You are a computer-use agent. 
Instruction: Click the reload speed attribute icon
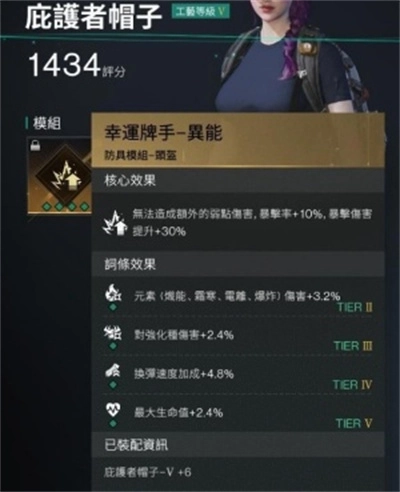[x=113, y=370]
